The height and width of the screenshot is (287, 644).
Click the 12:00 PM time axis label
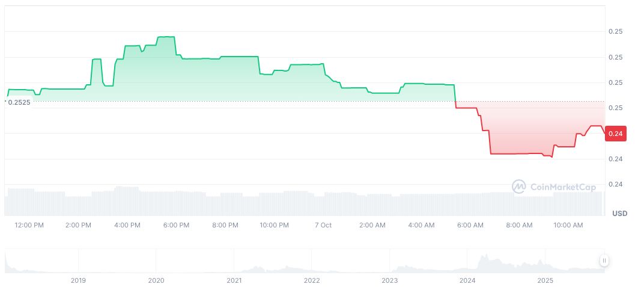tap(29, 225)
